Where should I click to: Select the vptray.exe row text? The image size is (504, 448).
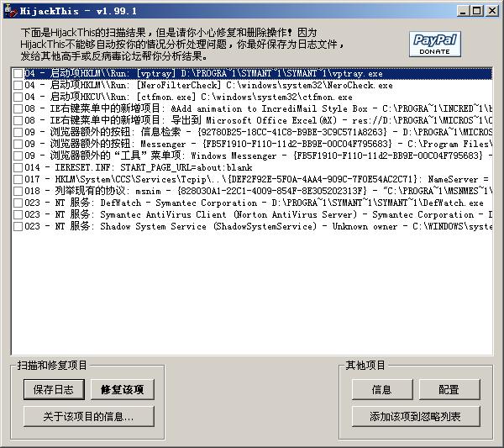tap(204, 73)
